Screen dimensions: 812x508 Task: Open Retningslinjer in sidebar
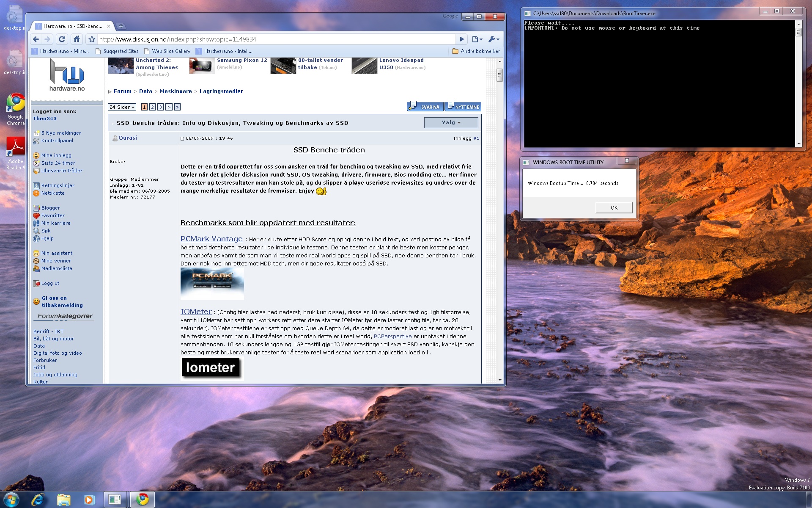click(x=58, y=185)
